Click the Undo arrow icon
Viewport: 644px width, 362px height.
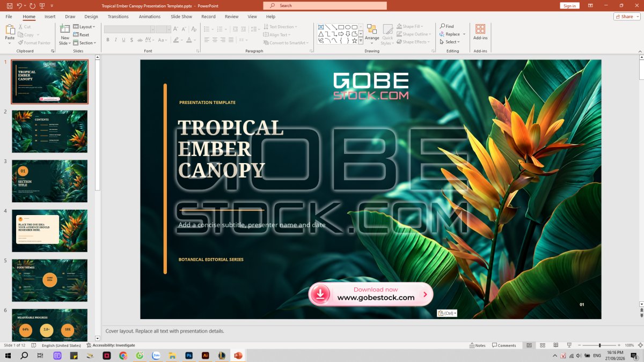click(20, 5)
